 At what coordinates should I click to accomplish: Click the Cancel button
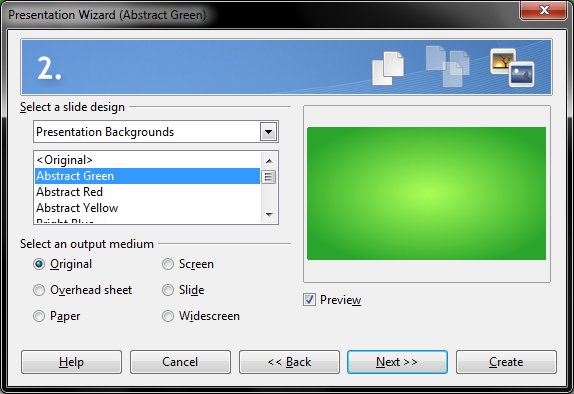tap(180, 362)
